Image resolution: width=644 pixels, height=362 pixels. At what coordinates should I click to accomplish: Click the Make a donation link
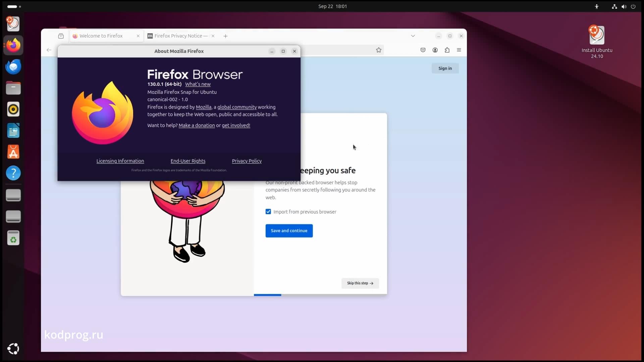pyautogui.click(x=197, y=125)
